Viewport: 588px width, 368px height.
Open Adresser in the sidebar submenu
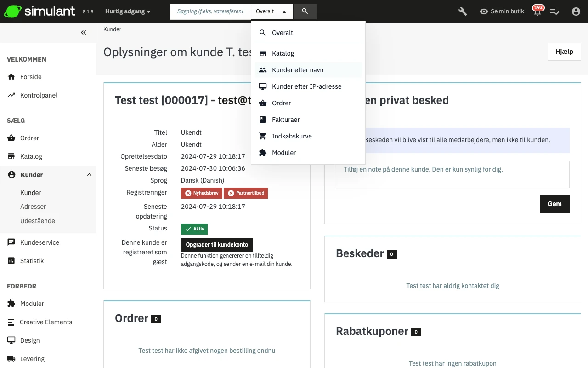click(x=33, y=207)
